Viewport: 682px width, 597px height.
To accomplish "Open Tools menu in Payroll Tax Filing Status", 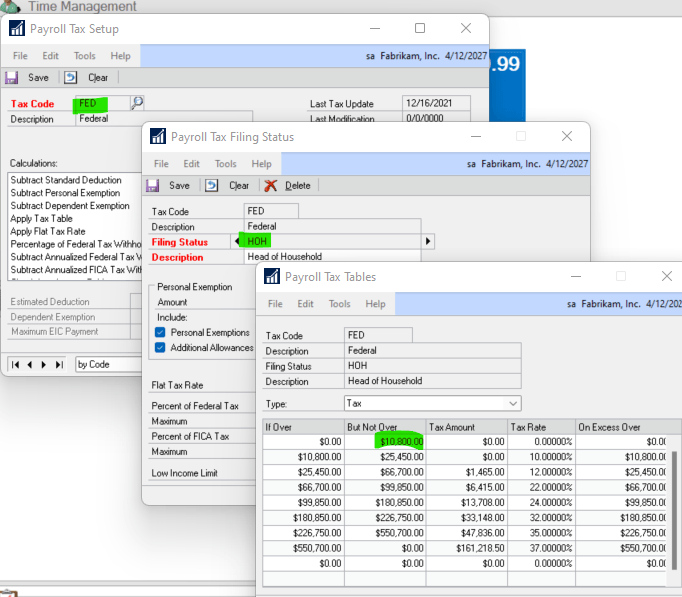I will pos(225,163).
